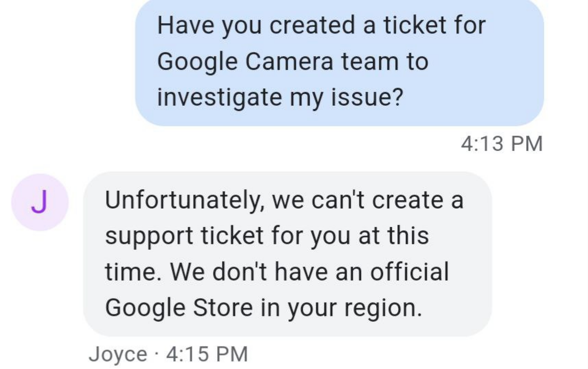The width and height of the screenshot is (588, 369).
Task: Tap the 4:15 PM timestamp
Action: (206, 354)
